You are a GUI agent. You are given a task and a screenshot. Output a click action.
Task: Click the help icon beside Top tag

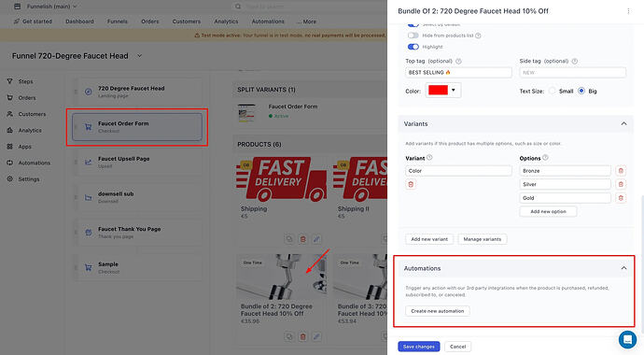pyautogui.click(x=459, y=62)
